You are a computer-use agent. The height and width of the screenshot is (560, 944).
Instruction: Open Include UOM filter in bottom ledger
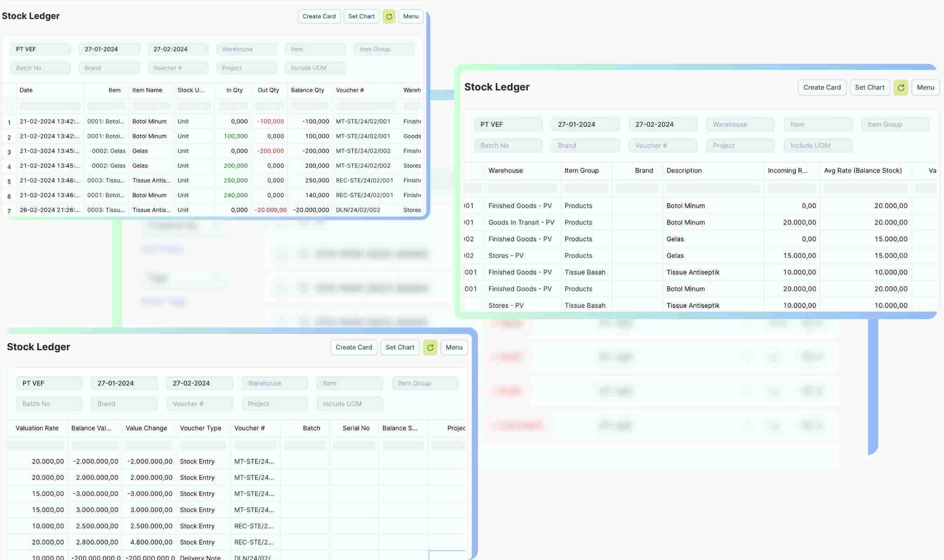tap(350, 404)
